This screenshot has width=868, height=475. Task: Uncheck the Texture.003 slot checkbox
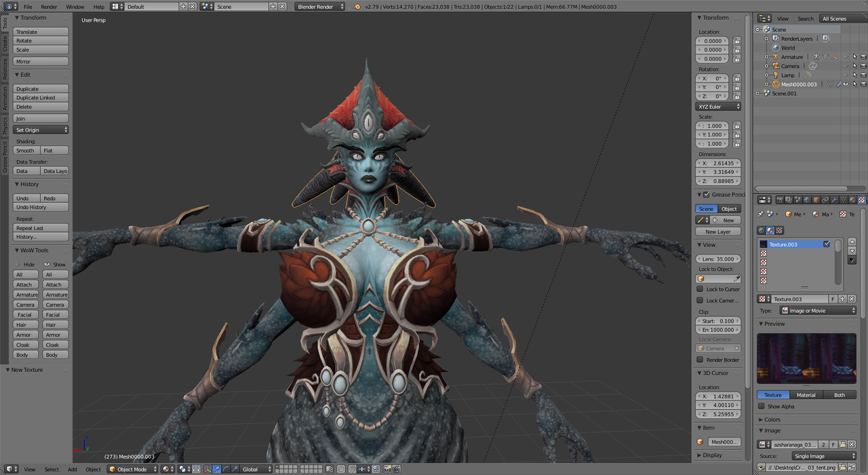tap(827, 244)
